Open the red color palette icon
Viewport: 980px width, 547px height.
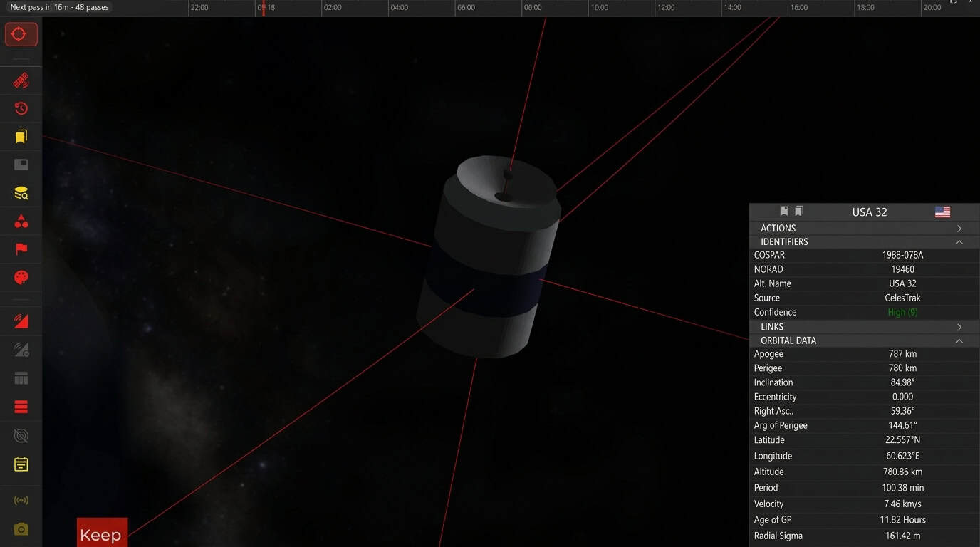tap(21, 277)
